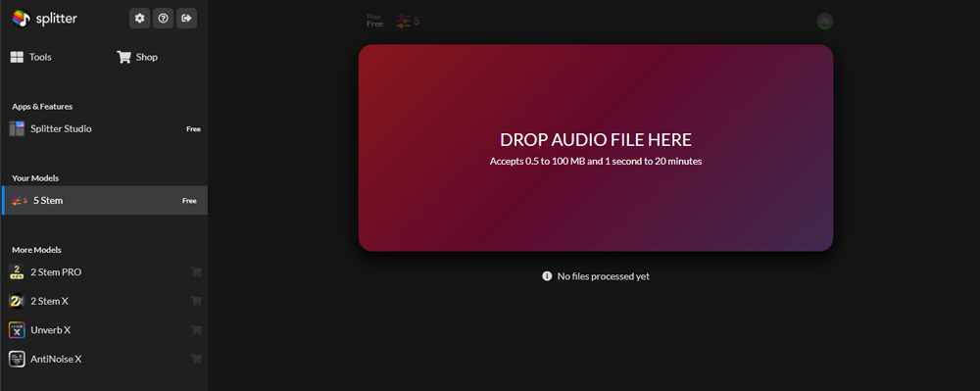Click the Unverb X label
Viewport: 980px width, 391px height.
pos(51,330)
